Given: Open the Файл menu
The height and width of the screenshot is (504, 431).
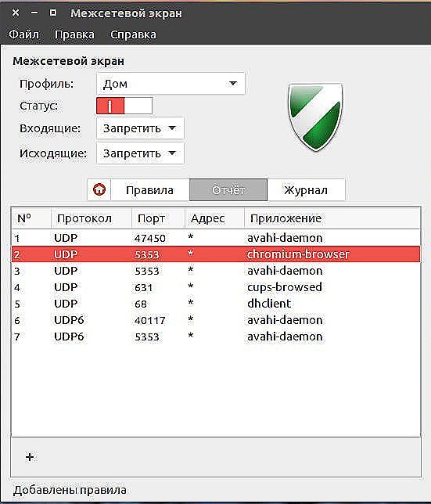Looking at the screenshot, I should coord(23,34).
